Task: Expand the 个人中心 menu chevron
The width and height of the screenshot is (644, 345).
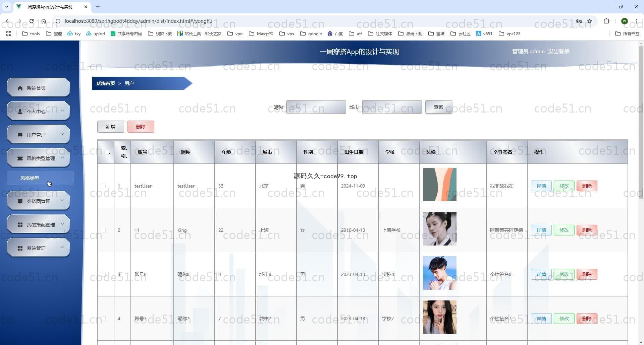Action: 62,111
